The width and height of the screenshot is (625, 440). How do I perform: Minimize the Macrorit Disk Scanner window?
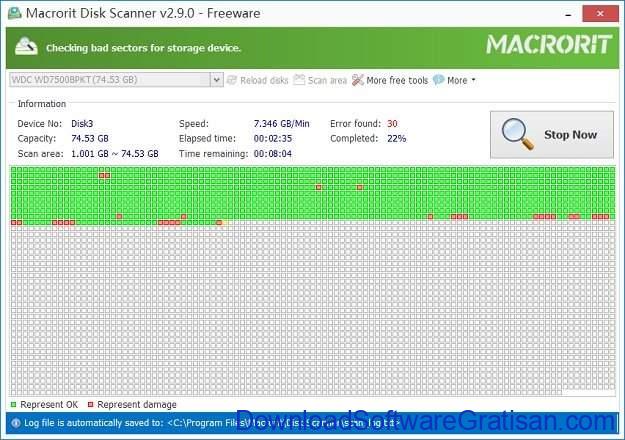coord(568,14)
